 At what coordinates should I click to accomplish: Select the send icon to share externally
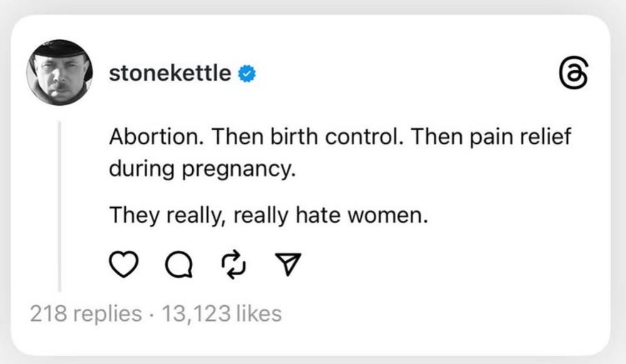(288, 264)
